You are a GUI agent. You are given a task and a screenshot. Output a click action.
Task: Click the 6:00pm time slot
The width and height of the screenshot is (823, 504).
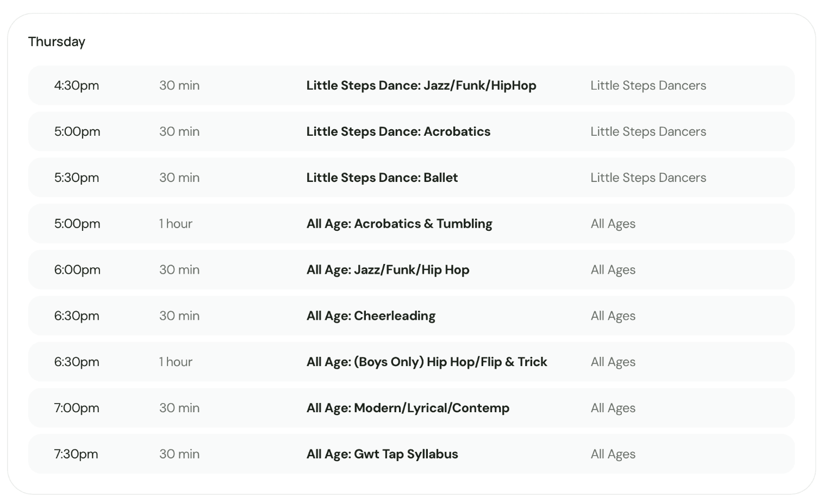pos(77,270)
